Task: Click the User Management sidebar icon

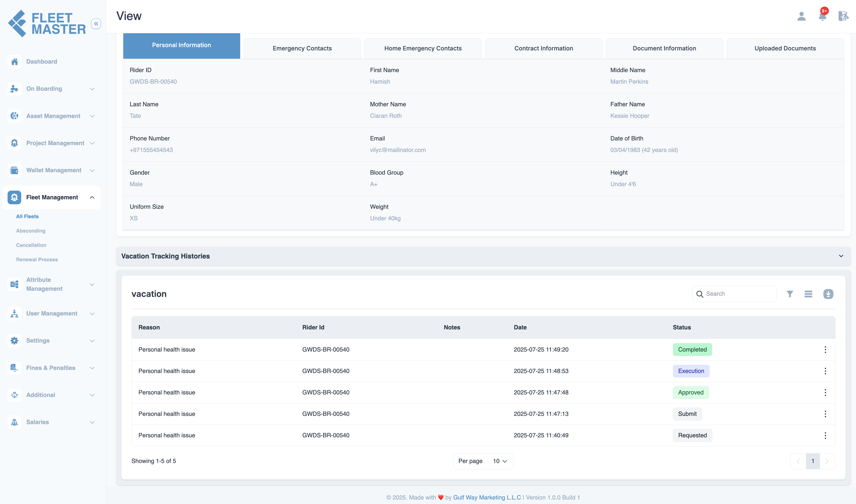Action: point(14,313)
